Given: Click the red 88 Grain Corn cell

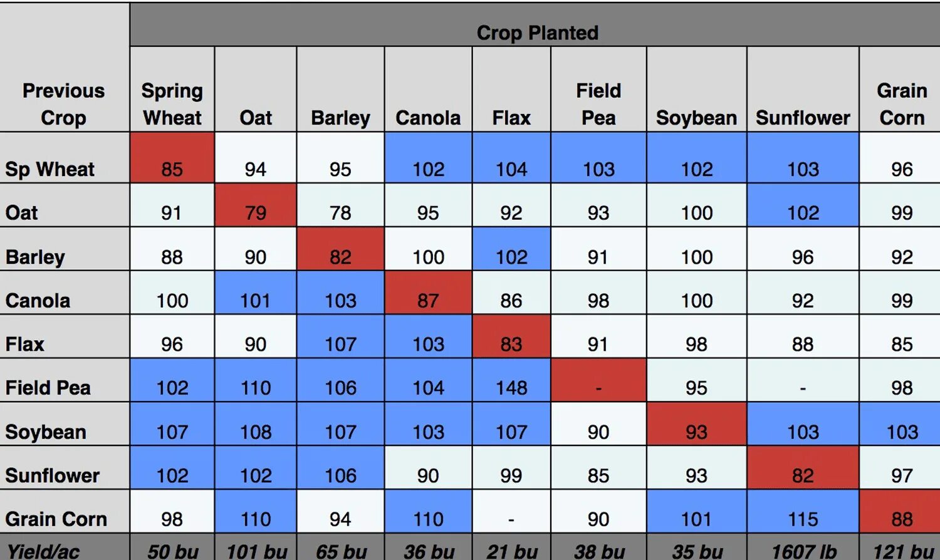Looking at the screenshot, I should click(x=900, y=512).
